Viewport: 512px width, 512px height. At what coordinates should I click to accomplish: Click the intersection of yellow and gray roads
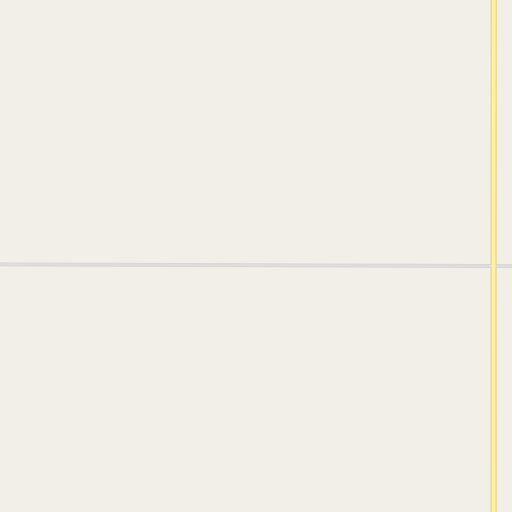pyautogui.click(x=494, y=266)
